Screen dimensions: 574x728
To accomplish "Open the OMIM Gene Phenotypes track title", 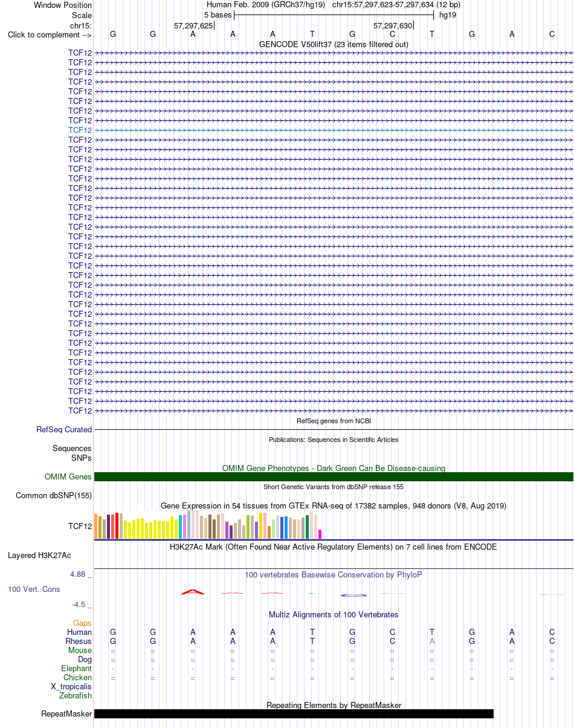I will tap(334, 468).
